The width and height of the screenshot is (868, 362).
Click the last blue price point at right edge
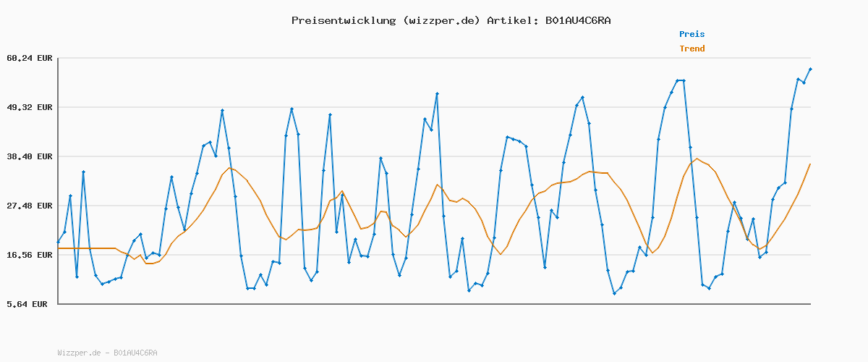click(x=810, y=70)
